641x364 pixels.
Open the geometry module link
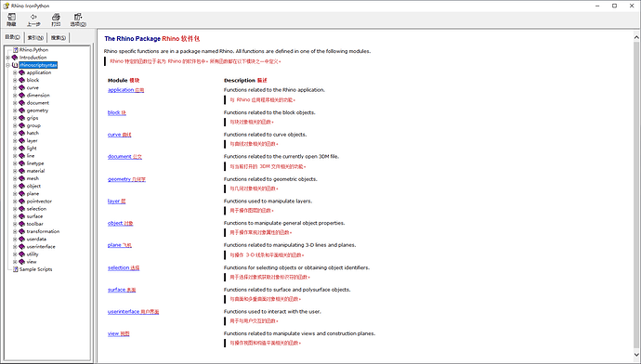(x=126, y=179)
